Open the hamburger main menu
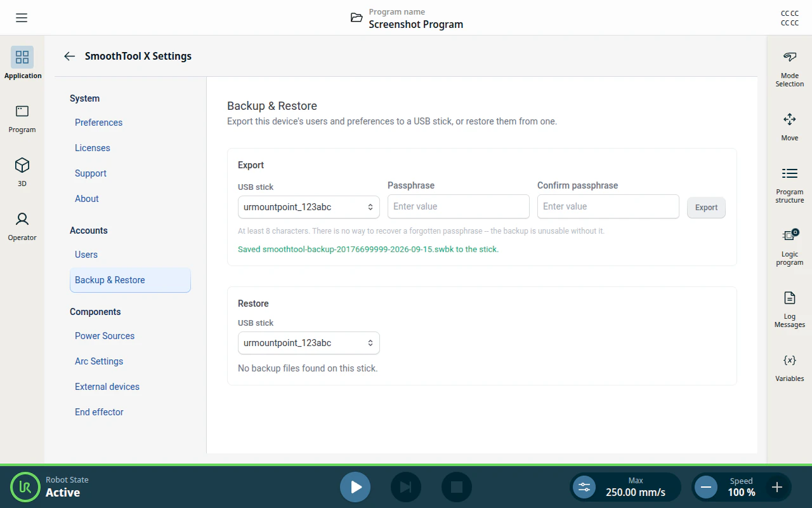The image size is (812, 508). point(22,18)
